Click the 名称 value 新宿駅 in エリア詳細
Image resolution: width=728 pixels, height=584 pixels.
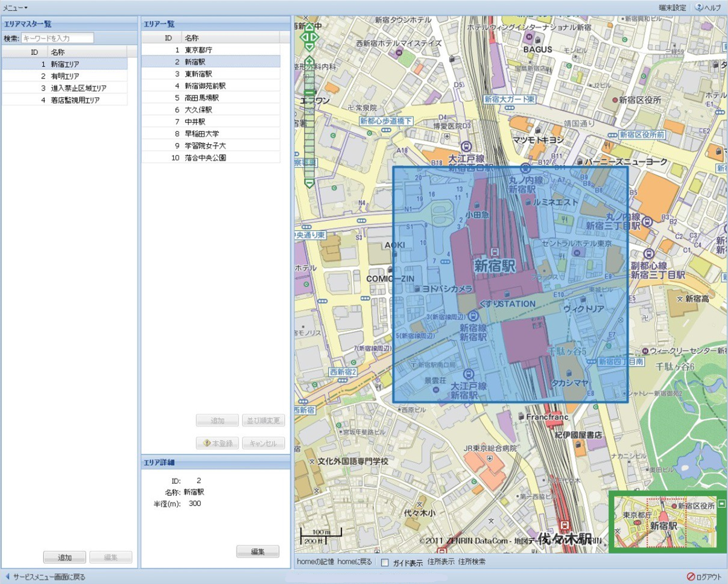click(194, 492)
